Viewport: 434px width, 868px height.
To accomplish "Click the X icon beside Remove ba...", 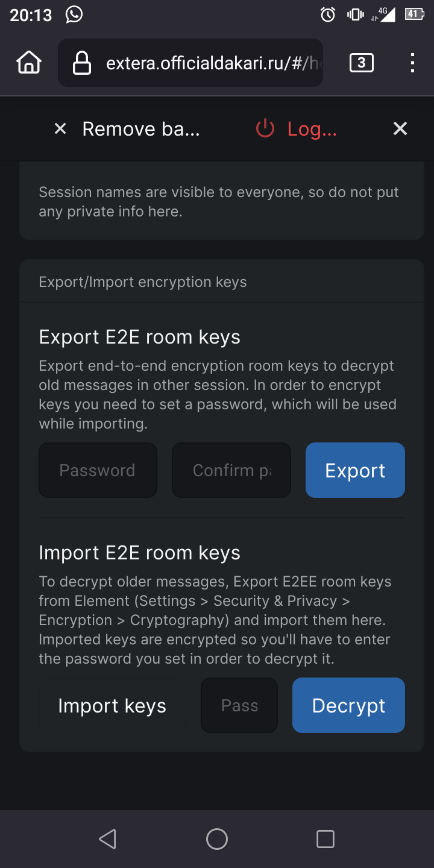I will 60,128.
